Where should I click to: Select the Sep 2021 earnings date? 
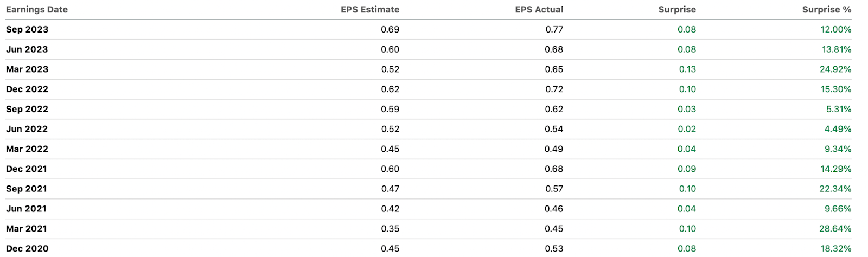(x=27, y=189)
